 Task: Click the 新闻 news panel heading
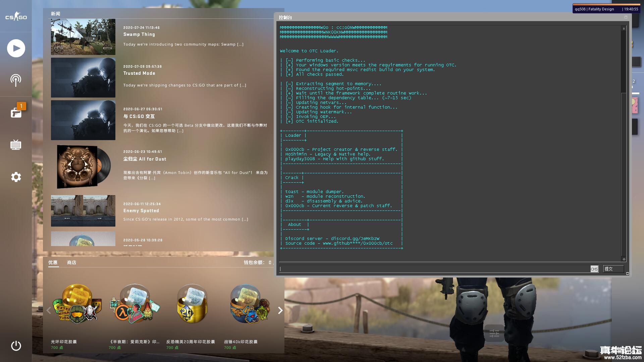tap(56, 14)
